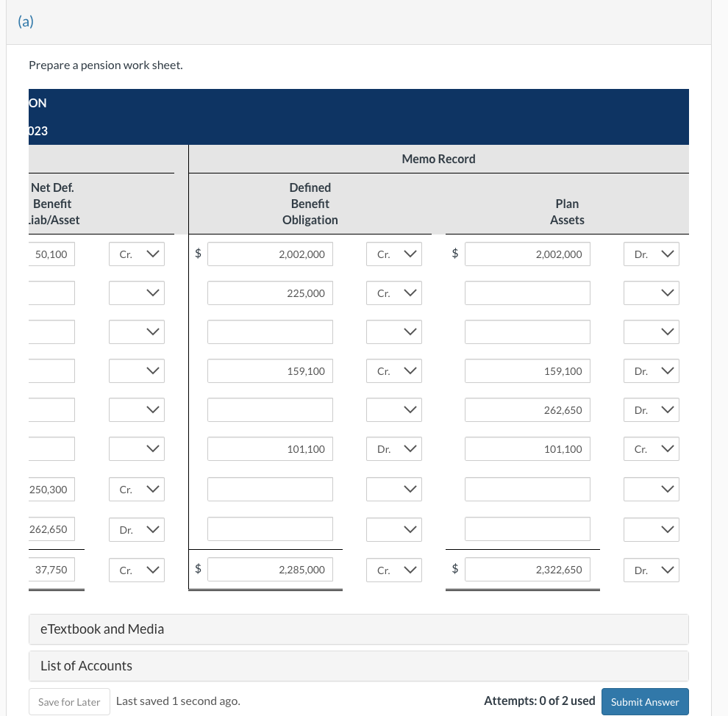The height and width of the screenshot is (716, 728).
Task: Click the empty obligation field below 225,000
Action: 270,332
